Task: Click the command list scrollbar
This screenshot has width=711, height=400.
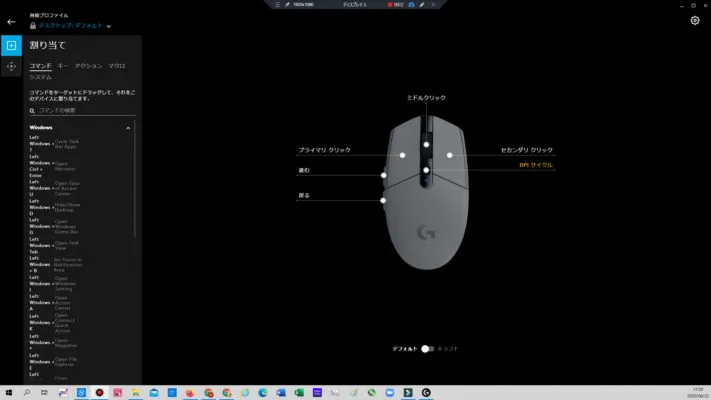Action: point(135,179)
